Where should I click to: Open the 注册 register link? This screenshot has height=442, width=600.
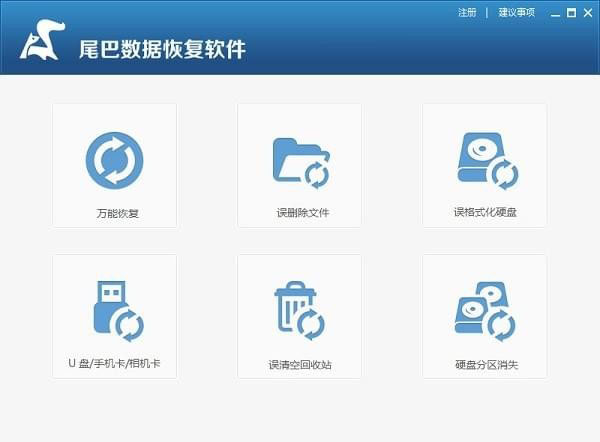click(x=467, y=13)
